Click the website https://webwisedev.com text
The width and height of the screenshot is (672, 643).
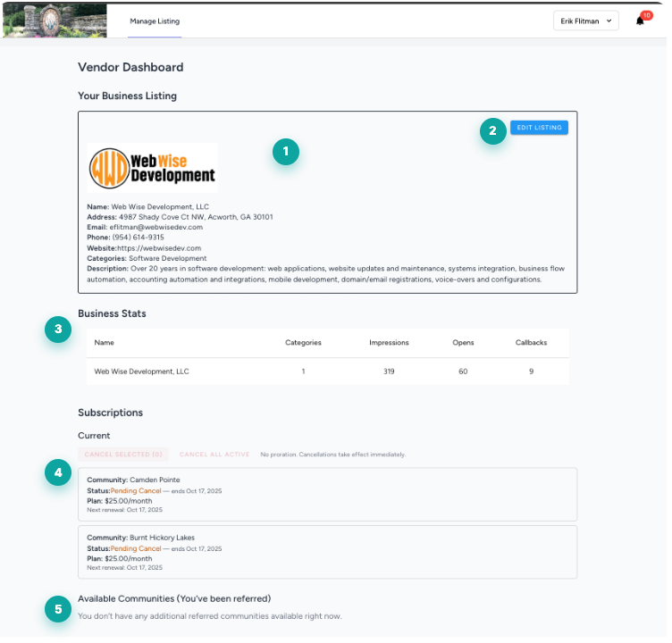pos(160,250)
